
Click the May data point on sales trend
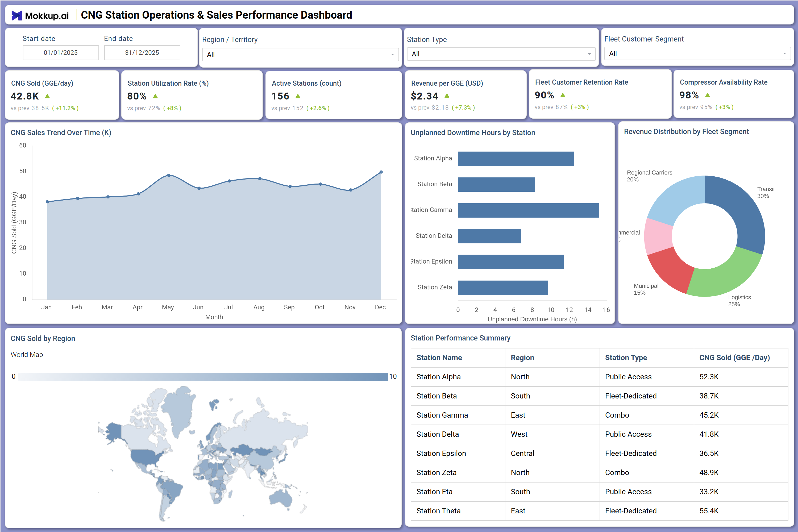tap(169, 175)
